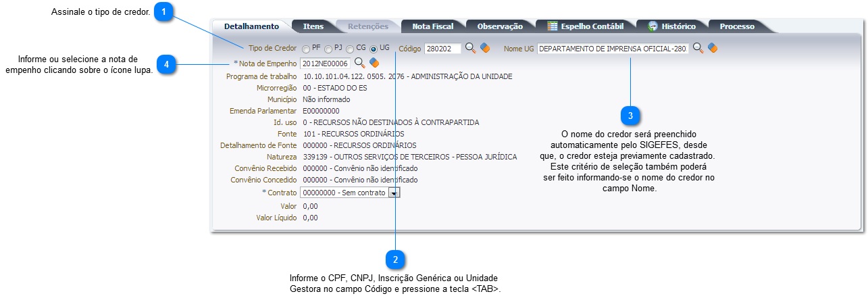The width and height of the screenshot is (868, 296).
Task: Choose the CG creditor type option
Action: point(350,49)
